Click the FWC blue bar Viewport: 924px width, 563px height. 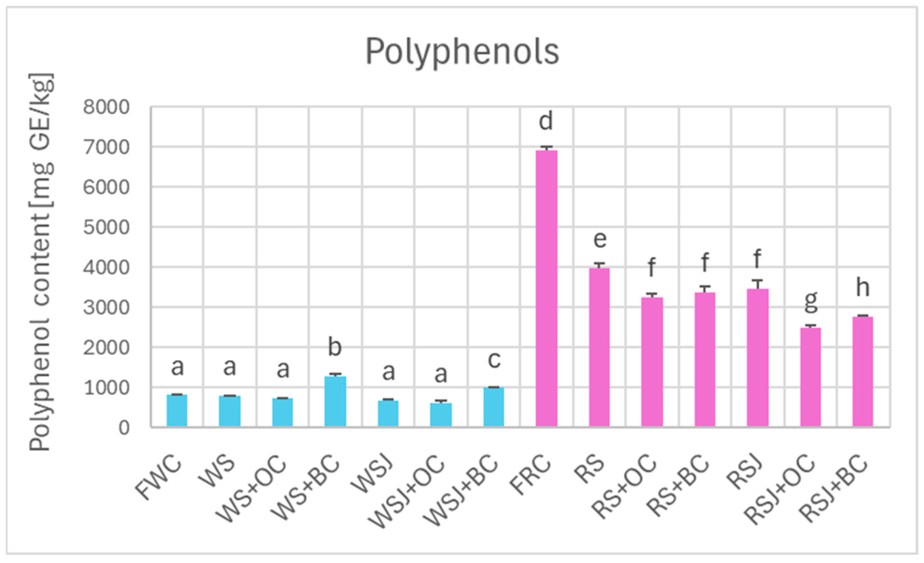pos(177,411)
